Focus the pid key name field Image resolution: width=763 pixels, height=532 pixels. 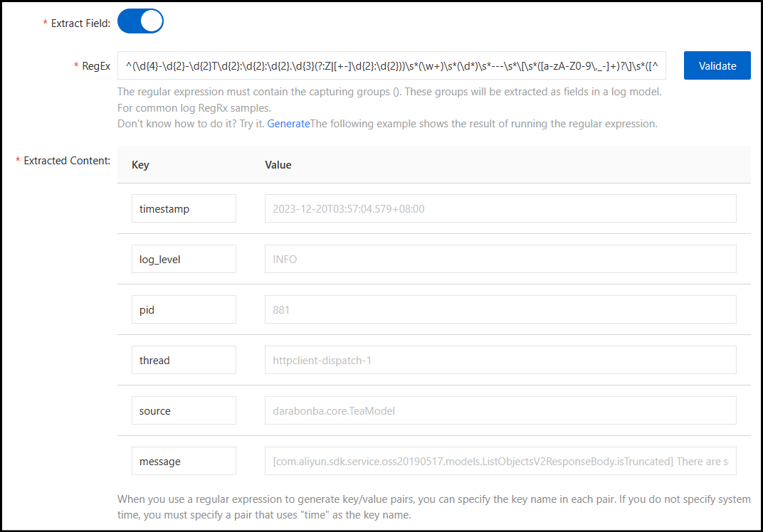[184, 310]
